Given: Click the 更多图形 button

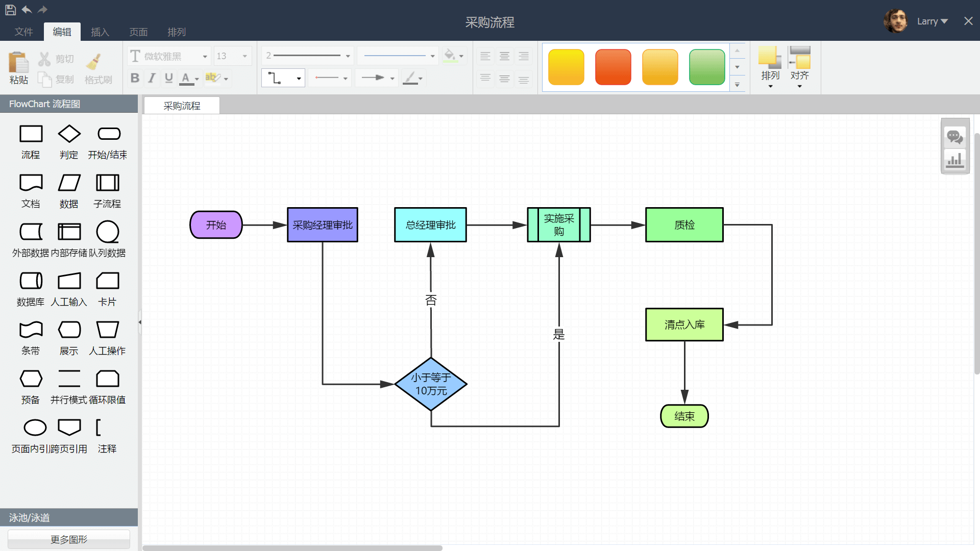Looking at the screenshot, I should (69, 539).
